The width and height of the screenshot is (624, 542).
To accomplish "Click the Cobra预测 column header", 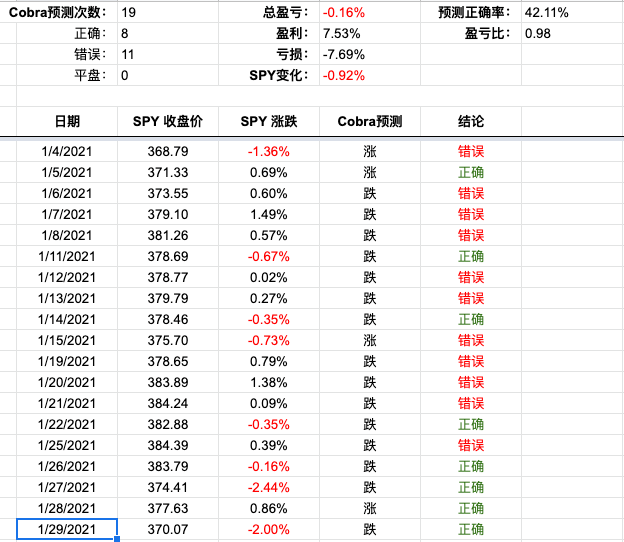I will point(370,121).
